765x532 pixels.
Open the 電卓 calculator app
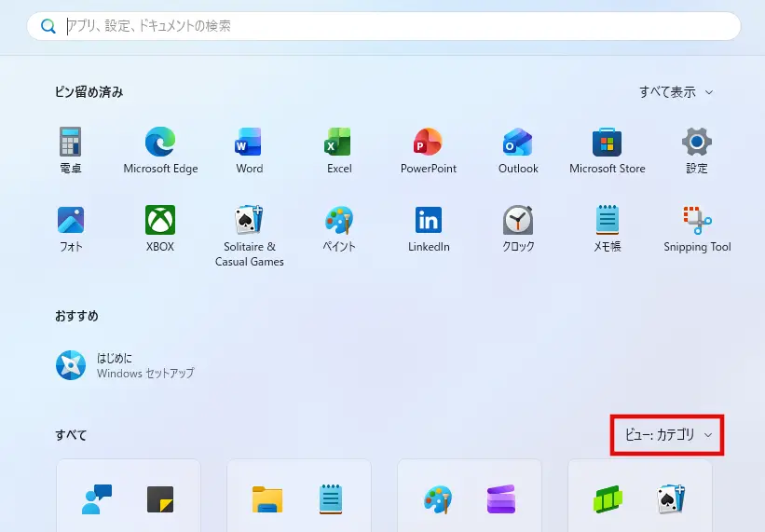pyautogui.click(x=71, y=151)
